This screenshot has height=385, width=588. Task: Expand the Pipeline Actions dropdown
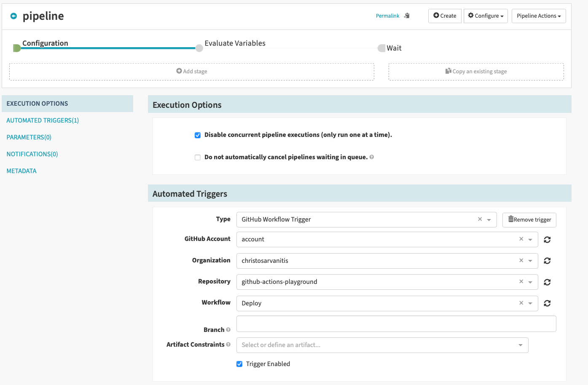point(538,16)
